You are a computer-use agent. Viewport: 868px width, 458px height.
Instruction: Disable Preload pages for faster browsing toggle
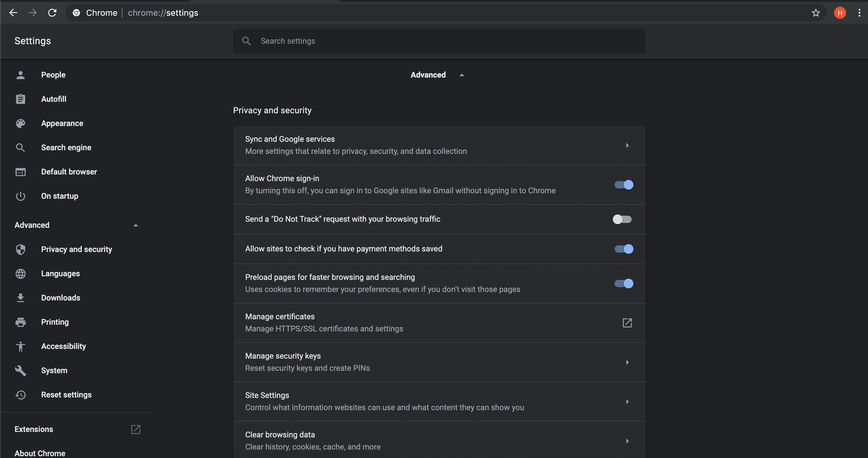(x=624, y=284)
